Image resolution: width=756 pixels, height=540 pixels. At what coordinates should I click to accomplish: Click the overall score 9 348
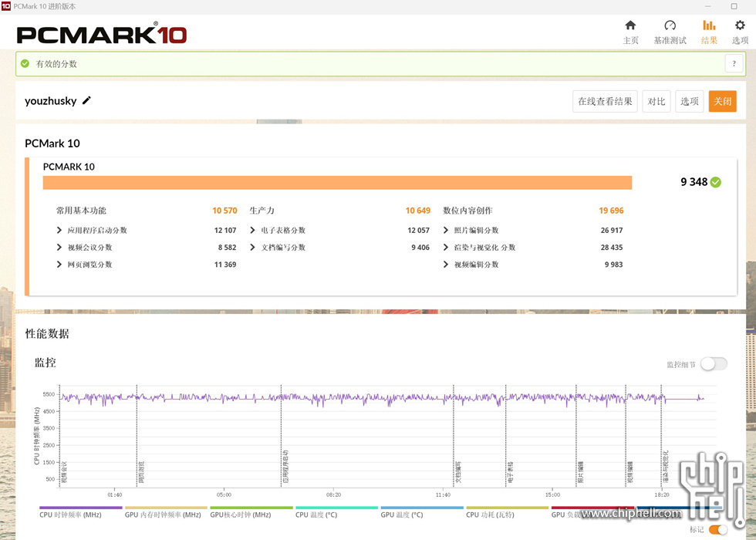click(694, 182)
